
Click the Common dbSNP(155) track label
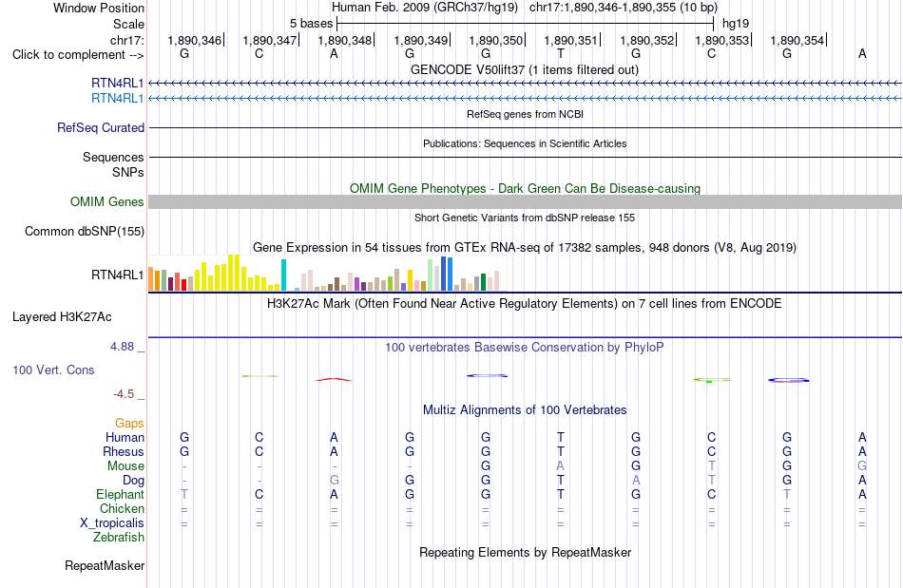[x=85, y=231]
